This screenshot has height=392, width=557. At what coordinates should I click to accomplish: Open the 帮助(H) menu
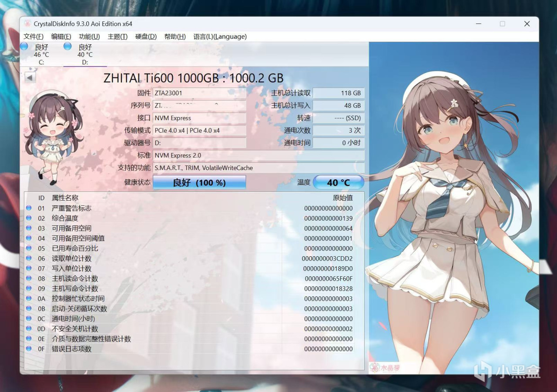coord(175,37)
